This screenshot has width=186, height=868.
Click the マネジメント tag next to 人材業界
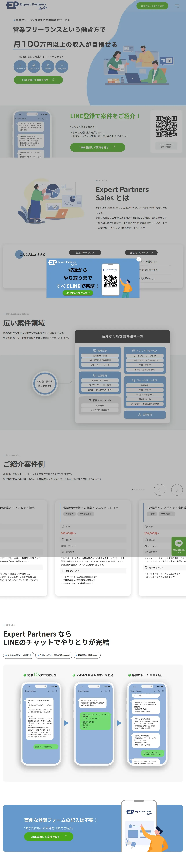click(x=86, y=514)
